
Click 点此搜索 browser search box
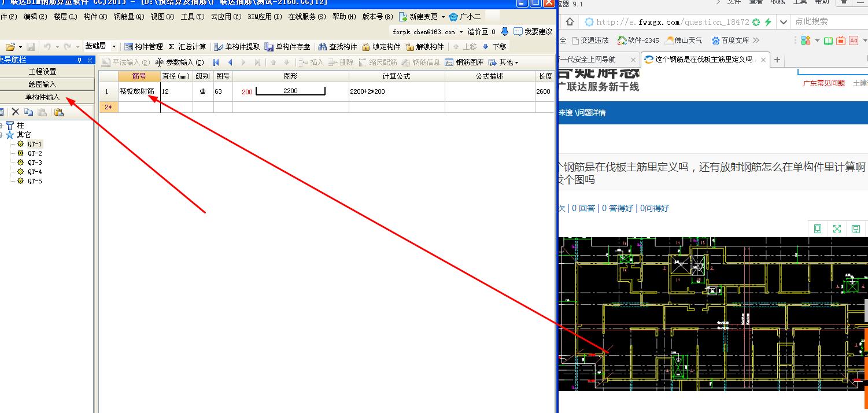click(x=829, y=21)
